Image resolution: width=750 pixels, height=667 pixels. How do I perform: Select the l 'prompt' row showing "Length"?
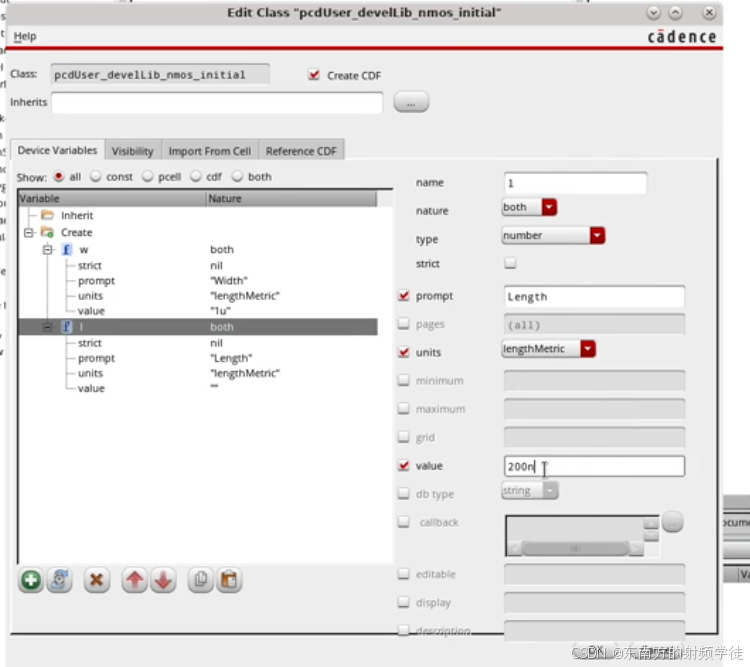coord(198,358)
